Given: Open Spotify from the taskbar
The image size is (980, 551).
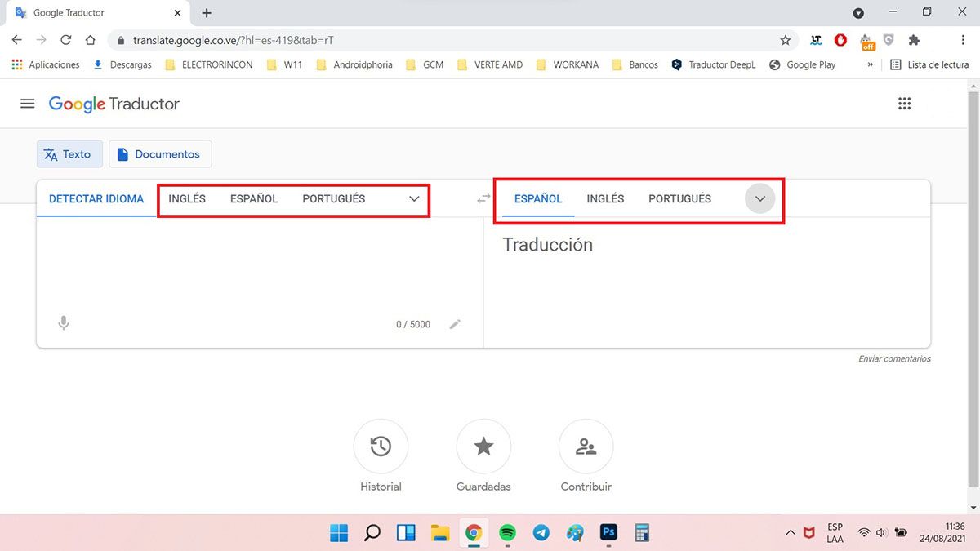Looking at the screenshot, I should [x=507, y=533].
